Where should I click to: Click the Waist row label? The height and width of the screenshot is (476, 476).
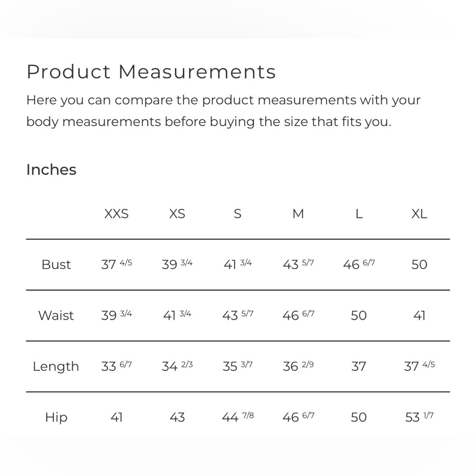point(56,316)
